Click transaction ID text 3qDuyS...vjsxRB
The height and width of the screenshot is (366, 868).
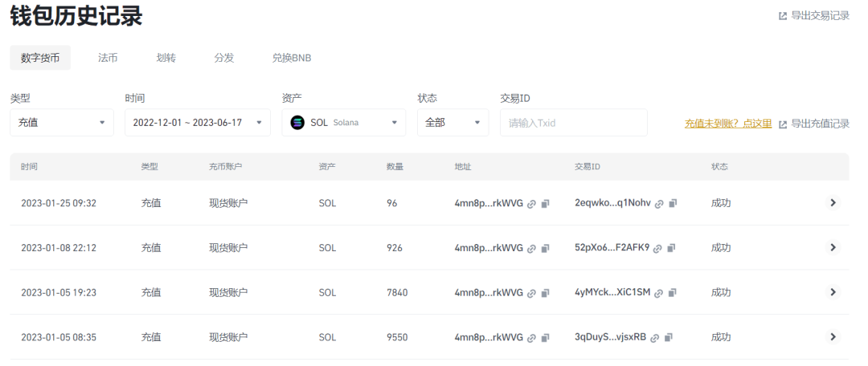pos(611,336)
